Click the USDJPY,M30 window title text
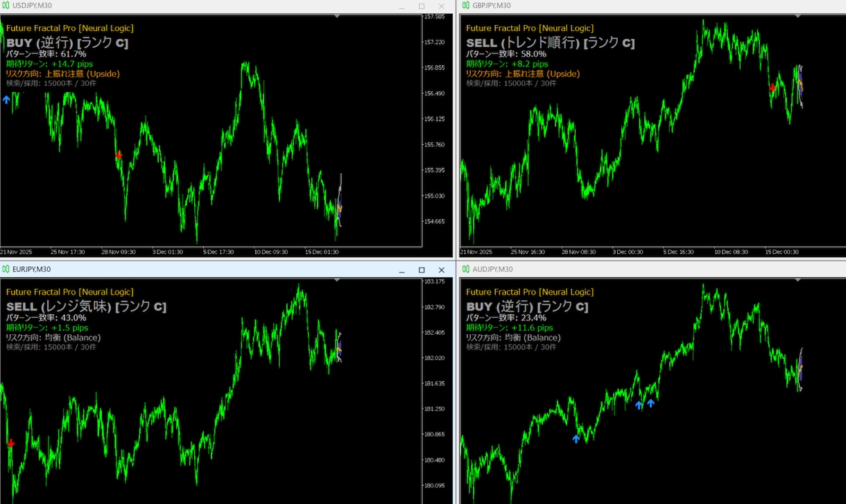The width and height of the screenshot is (846, 504). (x=32, y=6)
